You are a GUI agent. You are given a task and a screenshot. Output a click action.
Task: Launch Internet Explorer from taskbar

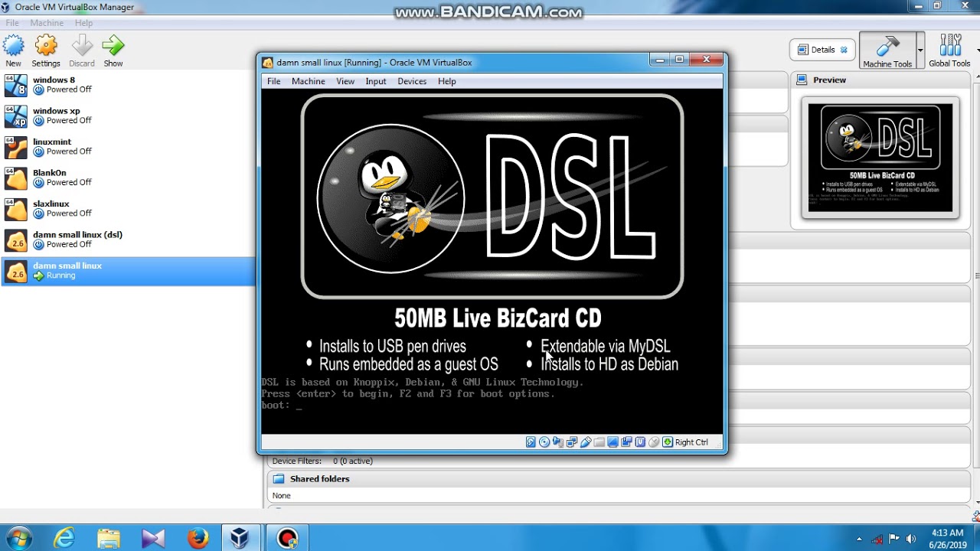[x=64, y=538]
